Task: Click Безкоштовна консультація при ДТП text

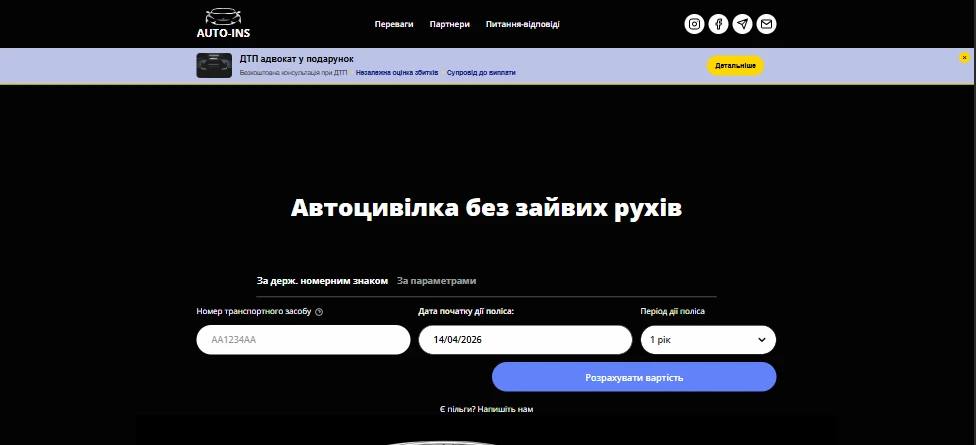Action: click(294, 72)
